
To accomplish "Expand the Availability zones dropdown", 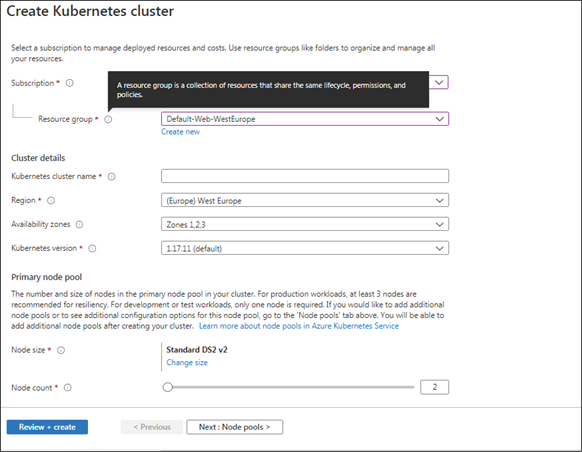I will [x=305, y=224].
